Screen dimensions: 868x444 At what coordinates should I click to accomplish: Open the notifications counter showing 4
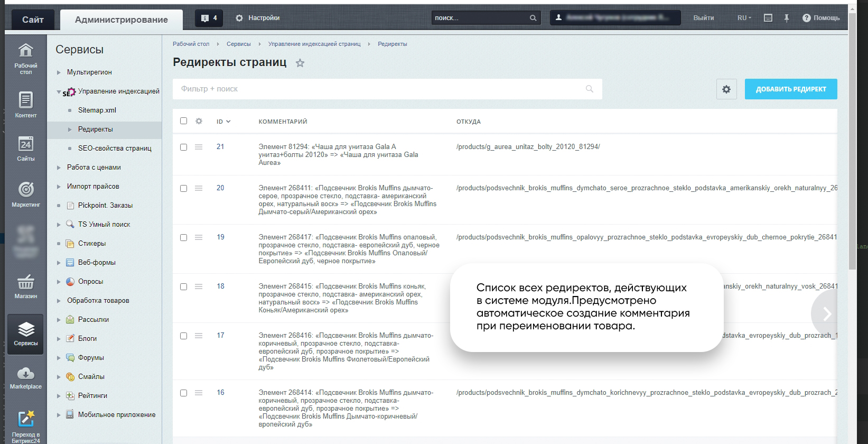coord(209,18)
